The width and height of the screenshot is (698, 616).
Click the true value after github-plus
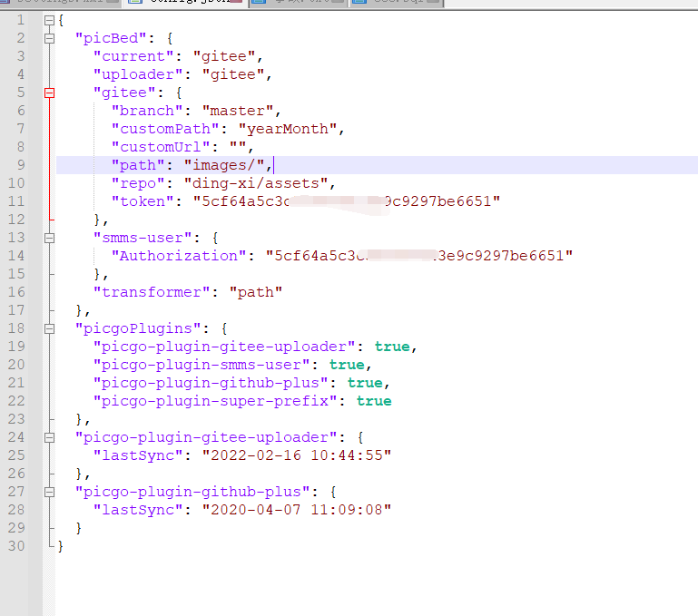[365, 383]
